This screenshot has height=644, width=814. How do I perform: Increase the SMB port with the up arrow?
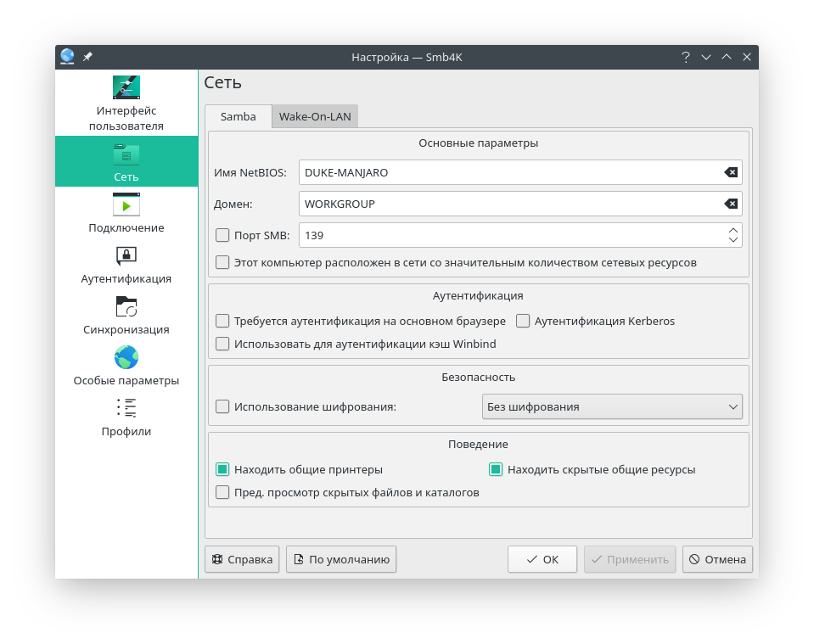(x=733, y=230)
